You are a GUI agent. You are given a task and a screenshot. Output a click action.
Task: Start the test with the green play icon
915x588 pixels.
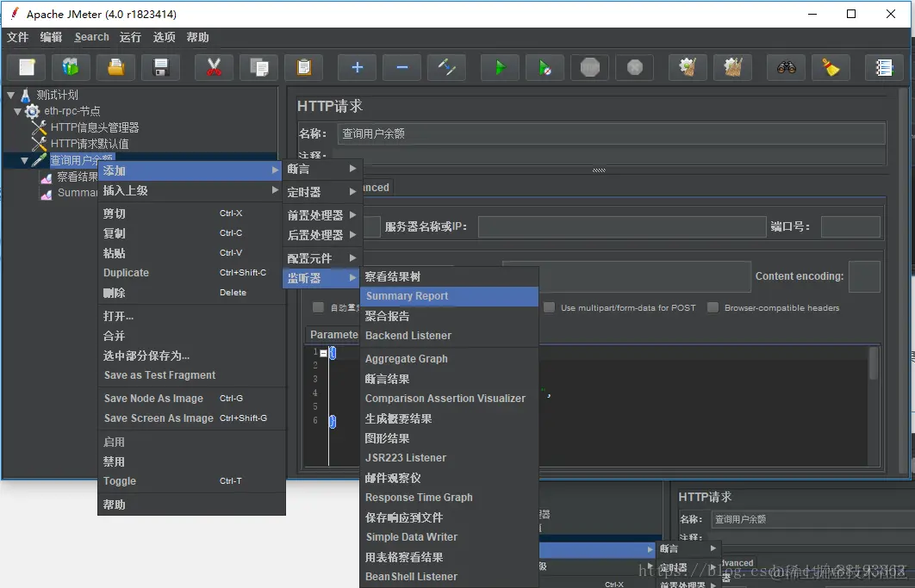pyautogui.click(x=500, y=68)
